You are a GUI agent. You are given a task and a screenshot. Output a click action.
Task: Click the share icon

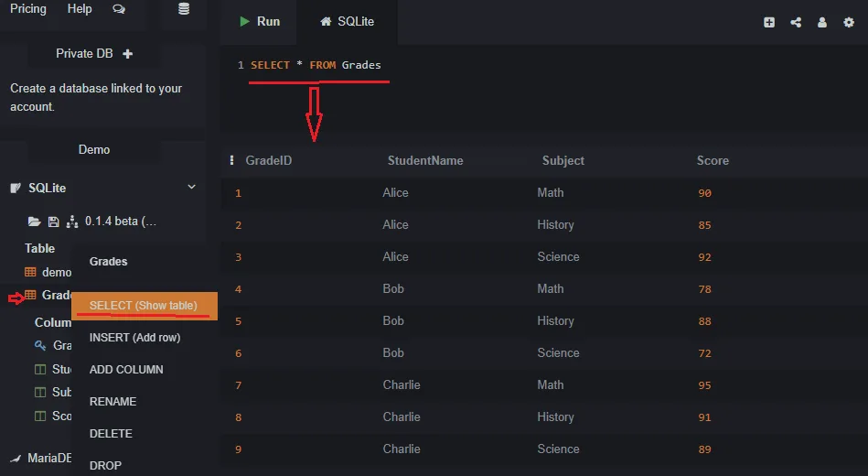click(x=796, y=22)
